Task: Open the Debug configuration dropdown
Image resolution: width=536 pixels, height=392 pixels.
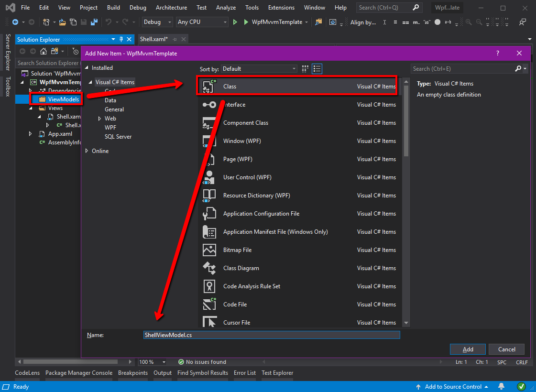Action: pyautogui.click(x=157, y=22)
